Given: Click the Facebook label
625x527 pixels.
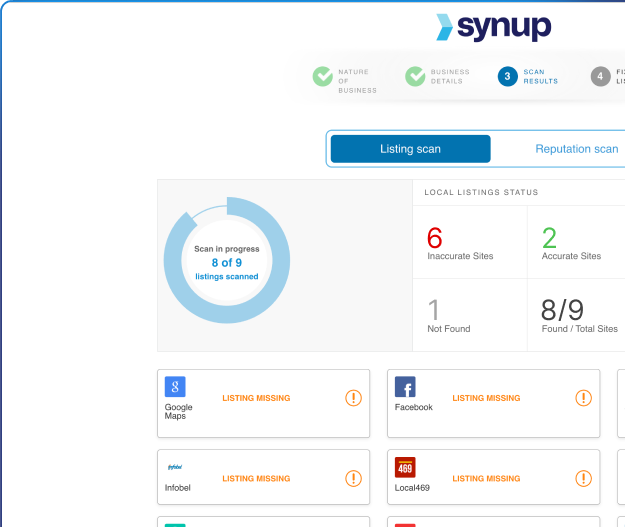Looking at the screenshot, I should point(413,407).
